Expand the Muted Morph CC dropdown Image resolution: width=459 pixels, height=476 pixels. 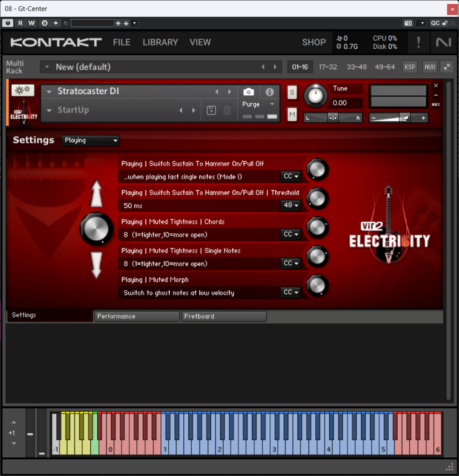[291, 292]
